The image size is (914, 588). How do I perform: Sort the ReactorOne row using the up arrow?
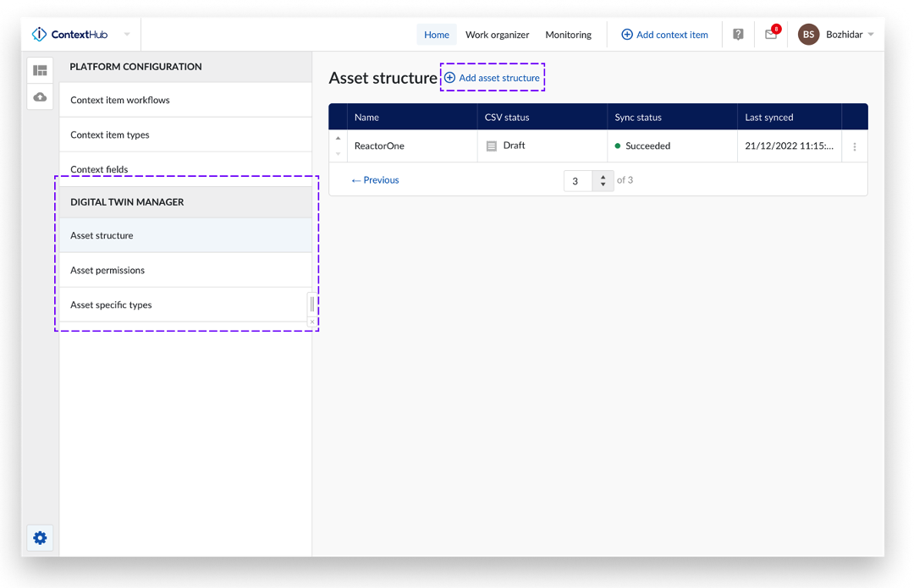click(x=339, y=139)
